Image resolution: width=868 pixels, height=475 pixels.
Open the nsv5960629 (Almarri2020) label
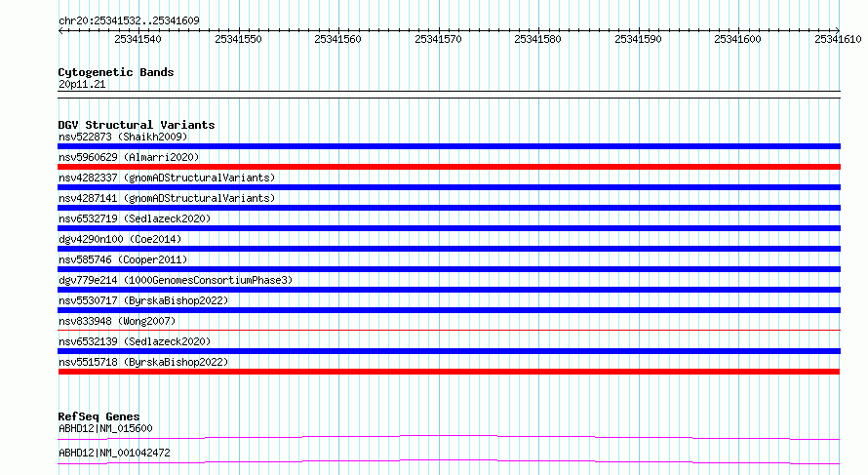point(129,157)
